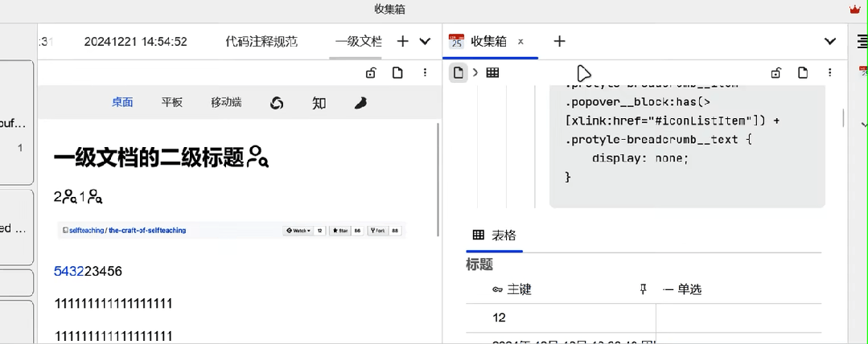Open new tab in left pane

coord(403,41)
